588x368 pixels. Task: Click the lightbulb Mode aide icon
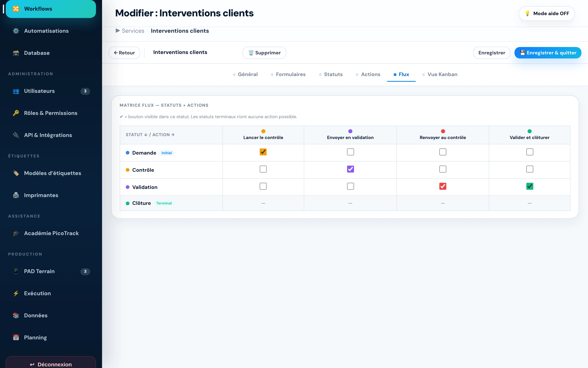[528, 14]
